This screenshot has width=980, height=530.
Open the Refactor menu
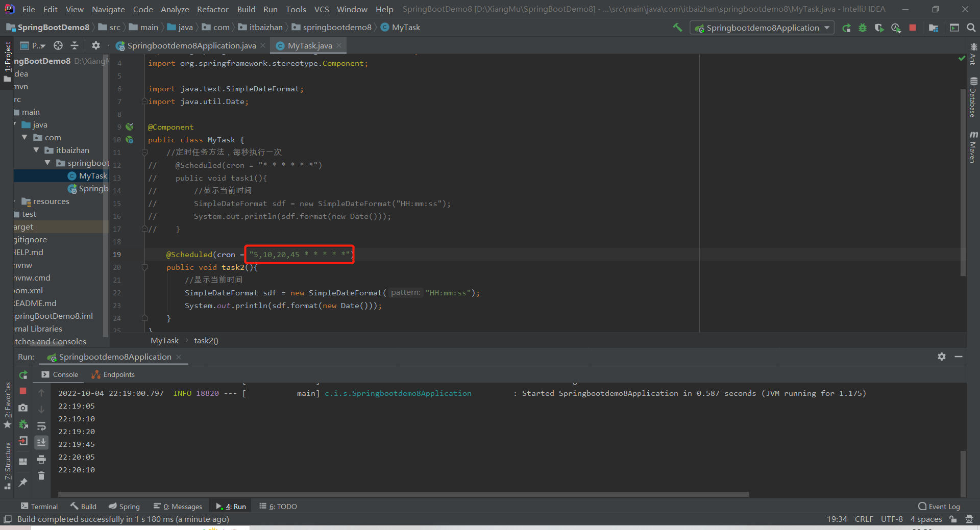pos(212,9)
